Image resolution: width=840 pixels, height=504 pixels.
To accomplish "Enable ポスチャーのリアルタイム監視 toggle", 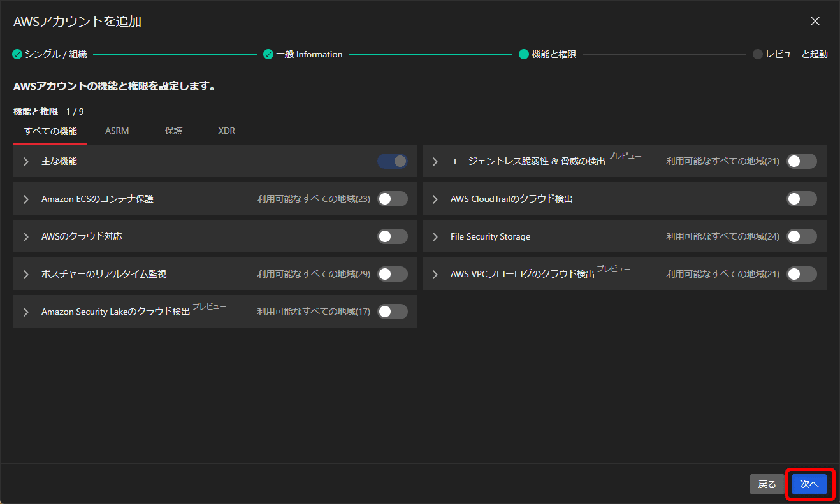I will click(393, 274).
